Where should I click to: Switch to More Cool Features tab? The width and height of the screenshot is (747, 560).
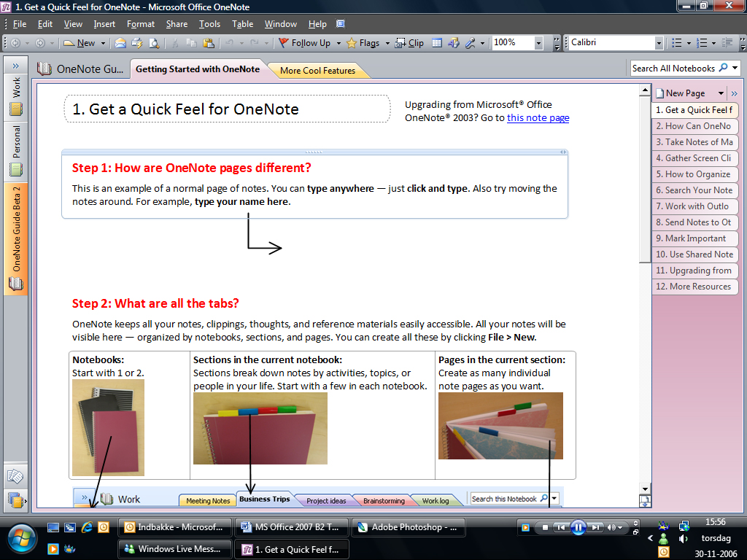[x=317, y=71]
